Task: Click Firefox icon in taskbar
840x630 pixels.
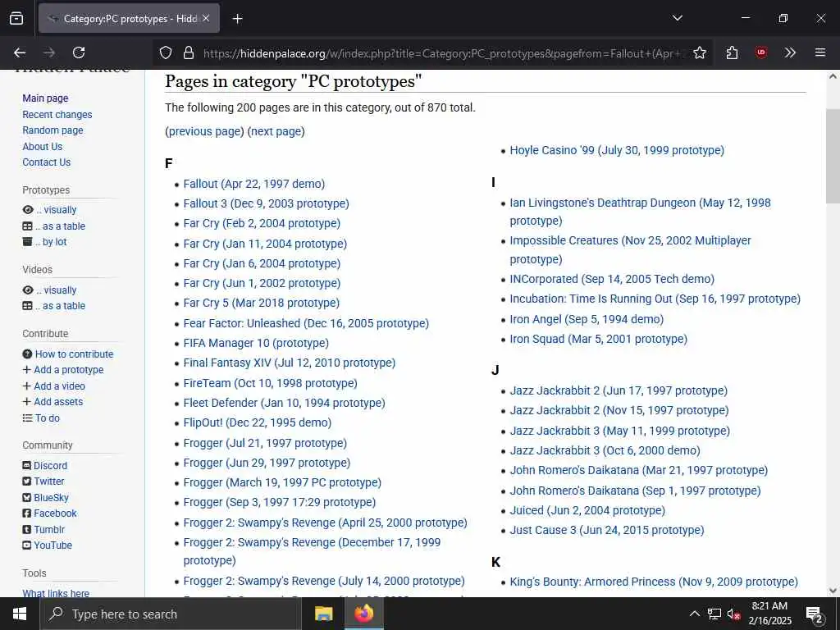Action: pos(363,614)
